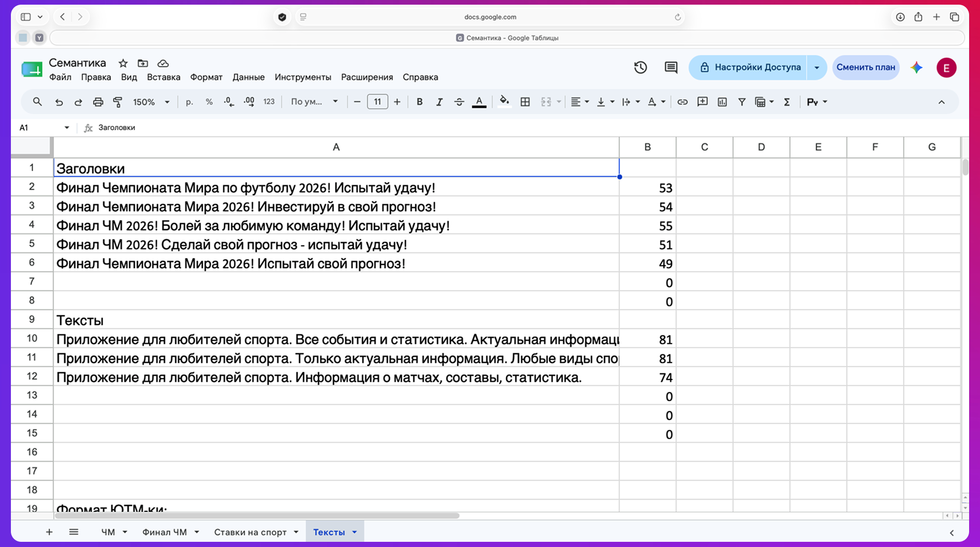980x547 pixels.
Task: Open cell borders tool
Action: click(x=525, y=102)
